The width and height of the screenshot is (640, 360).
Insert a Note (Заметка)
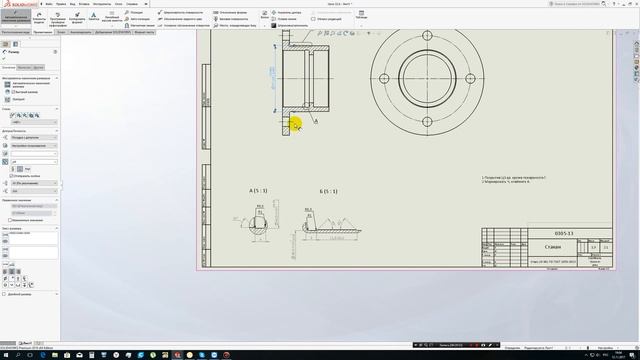coord(93,16)
